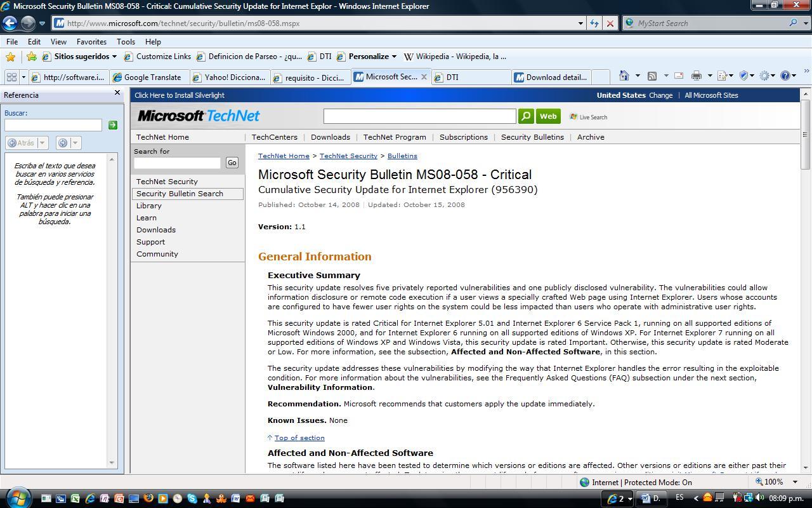812x508 pixels.
Task: Open the Quick Tabs list dropdown arrow
Action: (x=23, y=77)
